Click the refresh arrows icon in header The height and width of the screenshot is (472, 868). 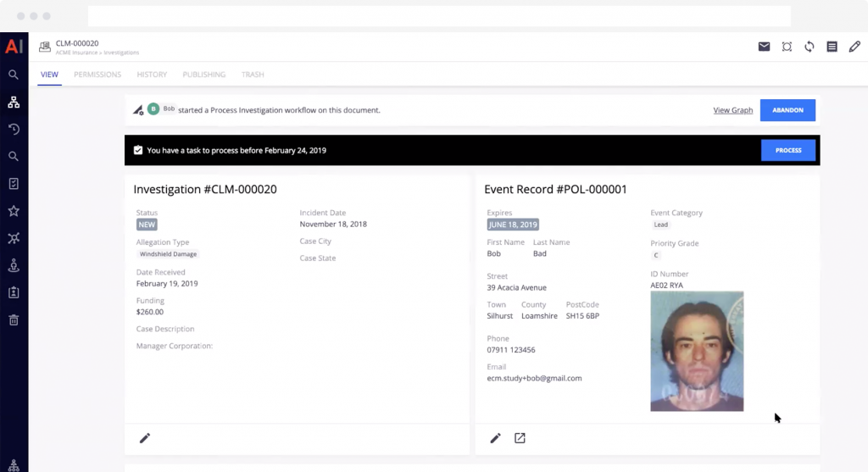coord(810,47)
